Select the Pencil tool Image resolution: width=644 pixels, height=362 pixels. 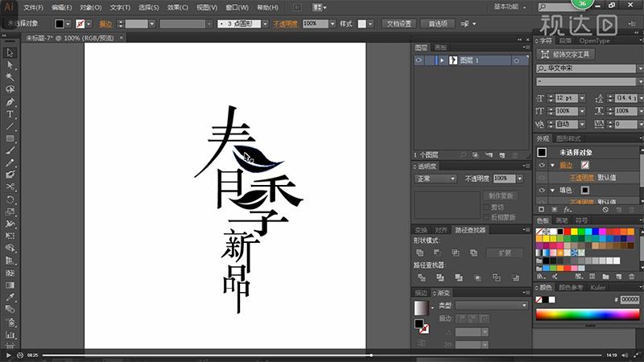[x=10, y=162]
